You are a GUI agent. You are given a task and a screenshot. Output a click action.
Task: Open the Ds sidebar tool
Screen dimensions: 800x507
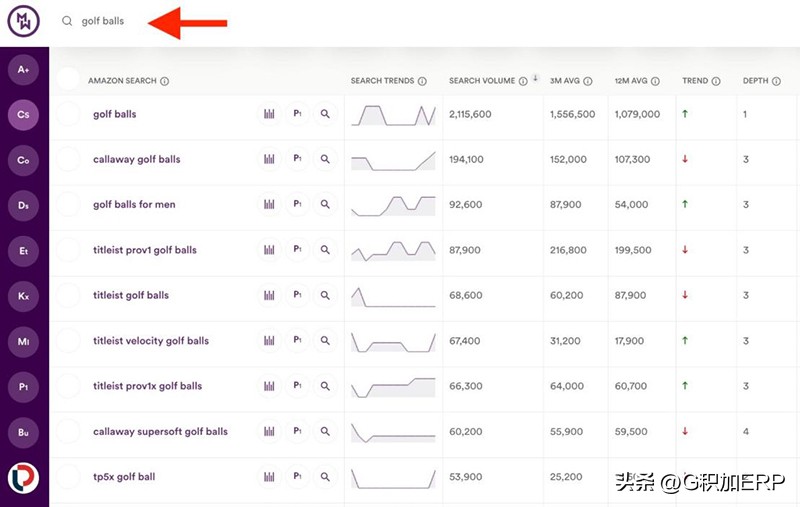pos(23,206)
